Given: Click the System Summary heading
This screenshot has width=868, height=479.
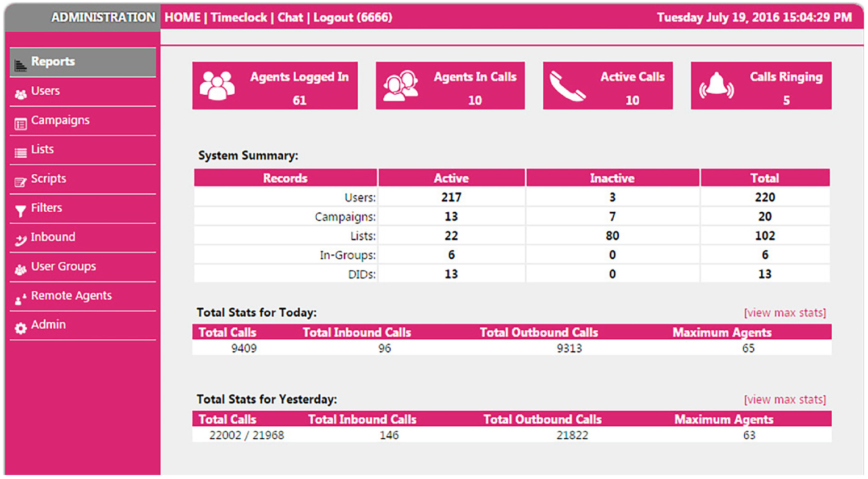Looking at the screenshot, I should [248, 156].
